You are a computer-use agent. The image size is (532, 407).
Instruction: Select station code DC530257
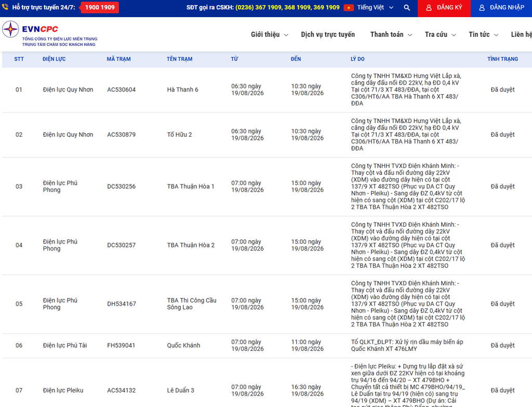(x=122, y=245)
